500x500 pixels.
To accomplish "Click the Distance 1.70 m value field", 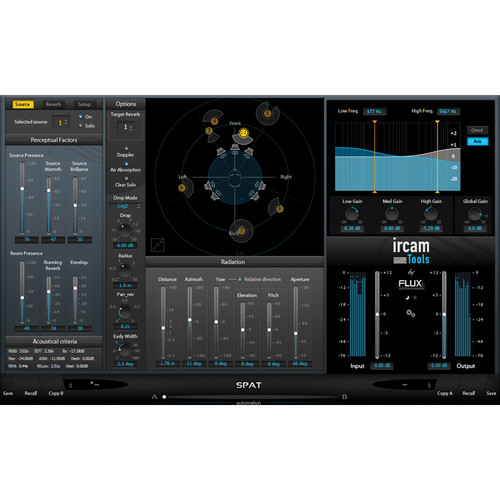I will point(168,363).
